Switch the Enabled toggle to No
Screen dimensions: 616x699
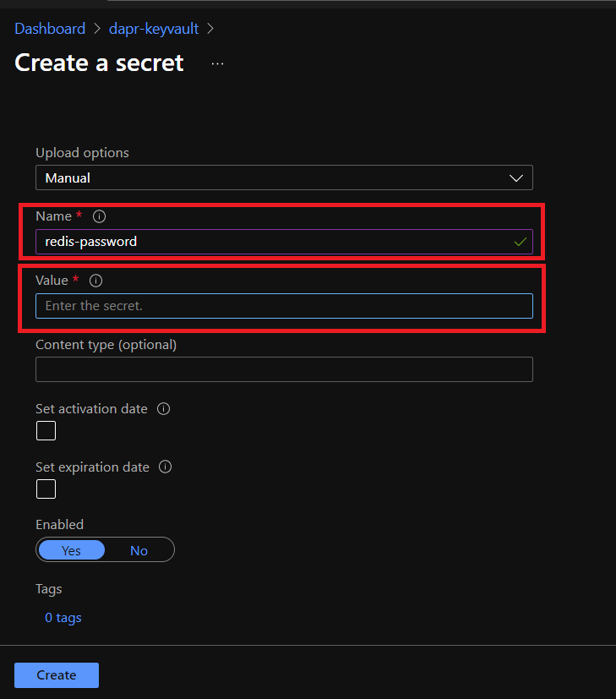click(x=139, y=550)
